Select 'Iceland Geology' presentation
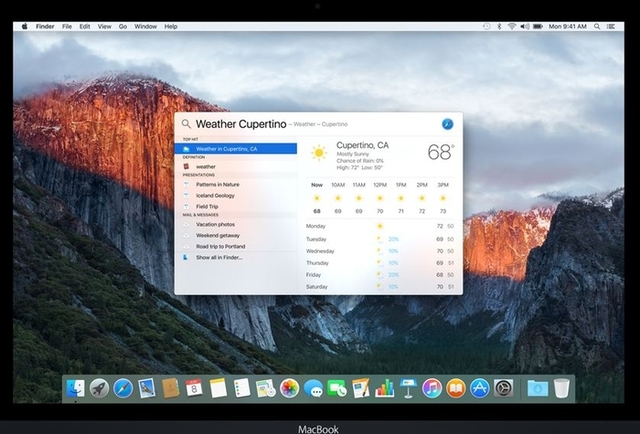640x434 pixels. 236,196
